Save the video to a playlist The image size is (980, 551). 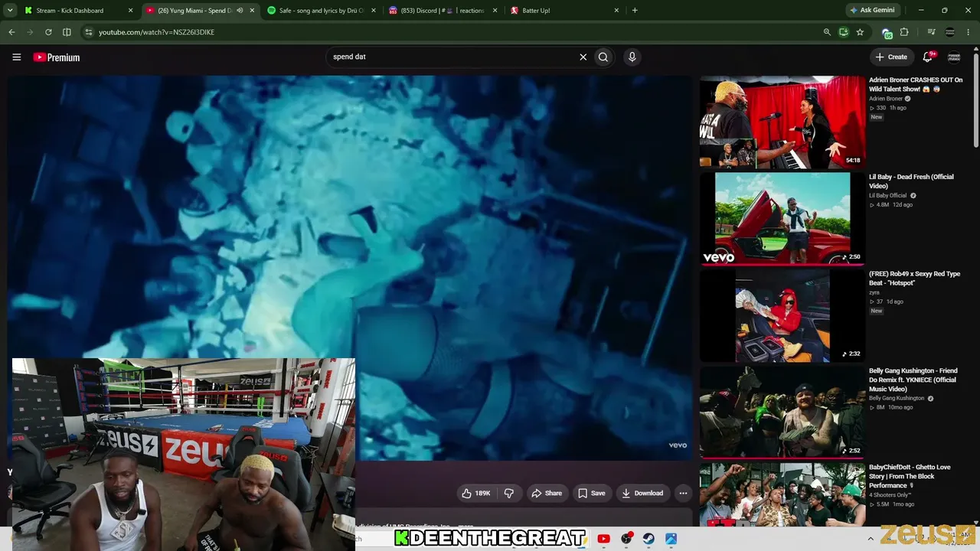(592, 493)
